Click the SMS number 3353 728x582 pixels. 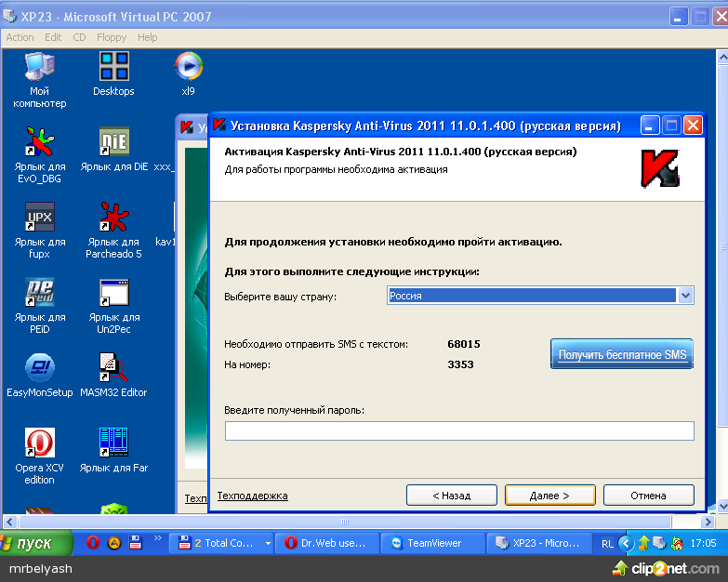(460, 364)
